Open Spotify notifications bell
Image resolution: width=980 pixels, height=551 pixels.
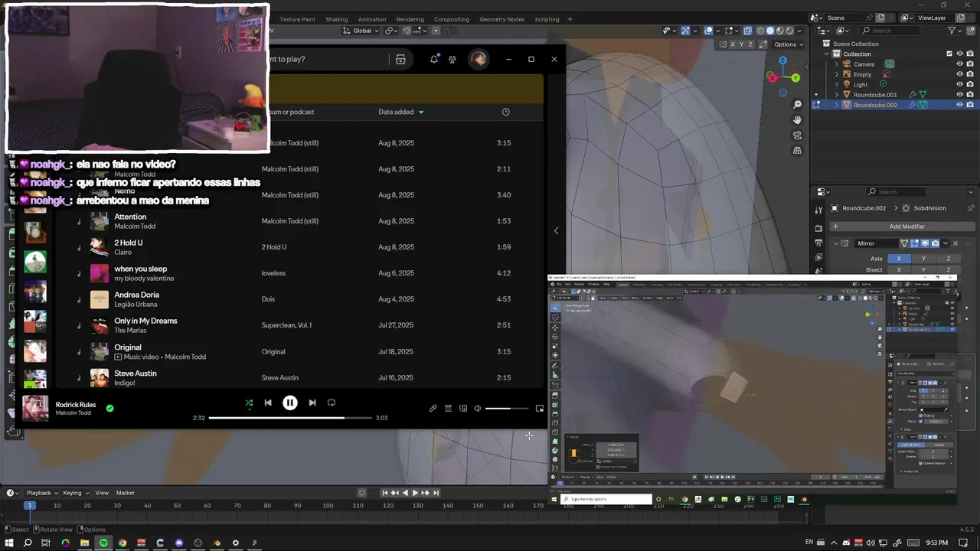click(434, 59)
